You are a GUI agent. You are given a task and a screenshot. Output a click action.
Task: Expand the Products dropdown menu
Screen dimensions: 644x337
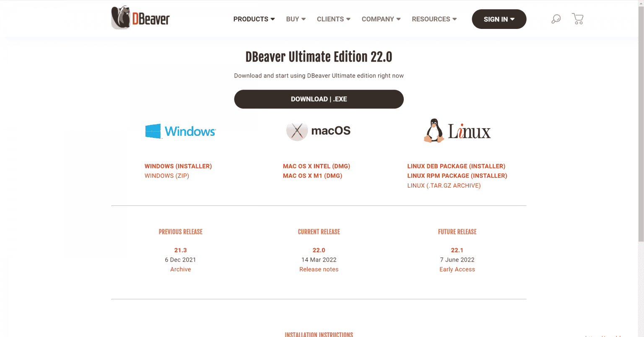(254, 19)
